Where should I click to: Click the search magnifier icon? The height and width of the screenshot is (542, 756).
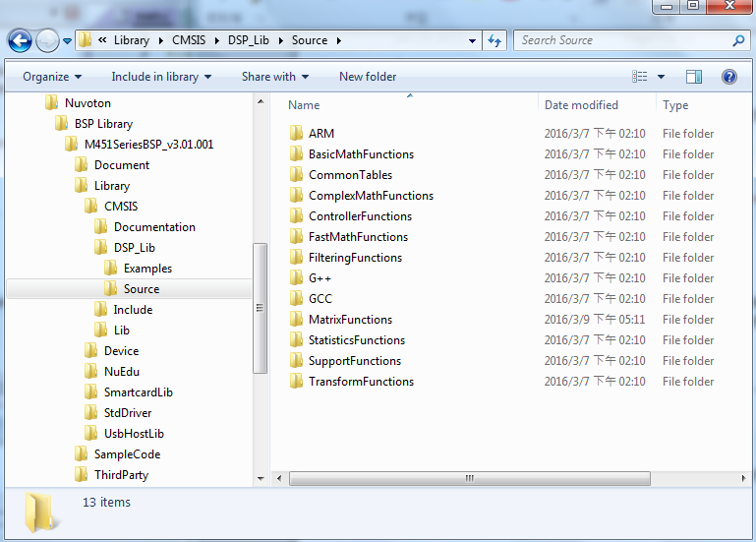coord(738,40)
